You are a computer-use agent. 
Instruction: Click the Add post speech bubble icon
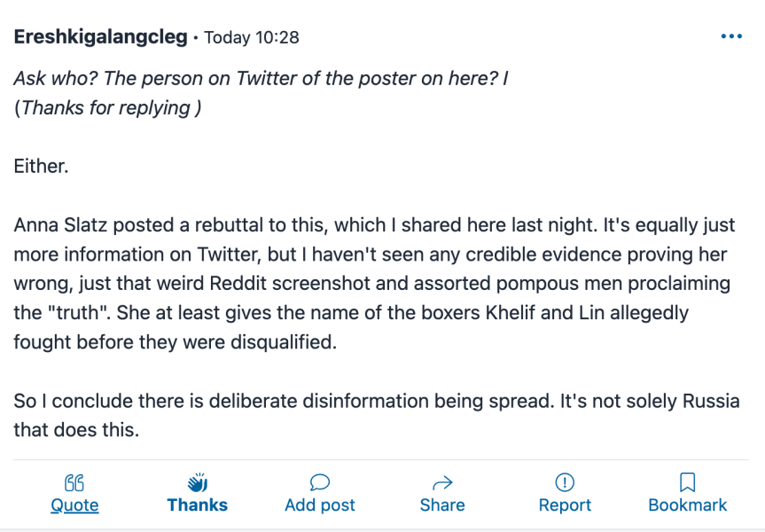[320, 482]
